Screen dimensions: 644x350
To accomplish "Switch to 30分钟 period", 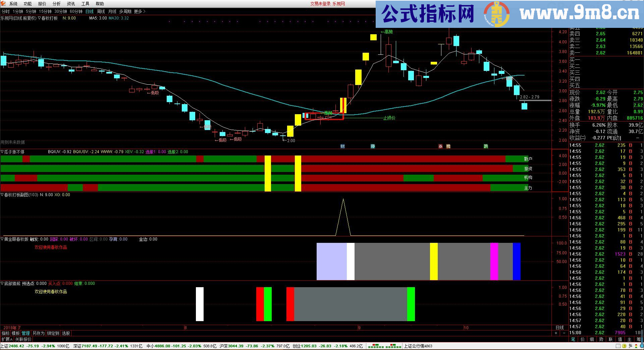I will pos(61,11).
